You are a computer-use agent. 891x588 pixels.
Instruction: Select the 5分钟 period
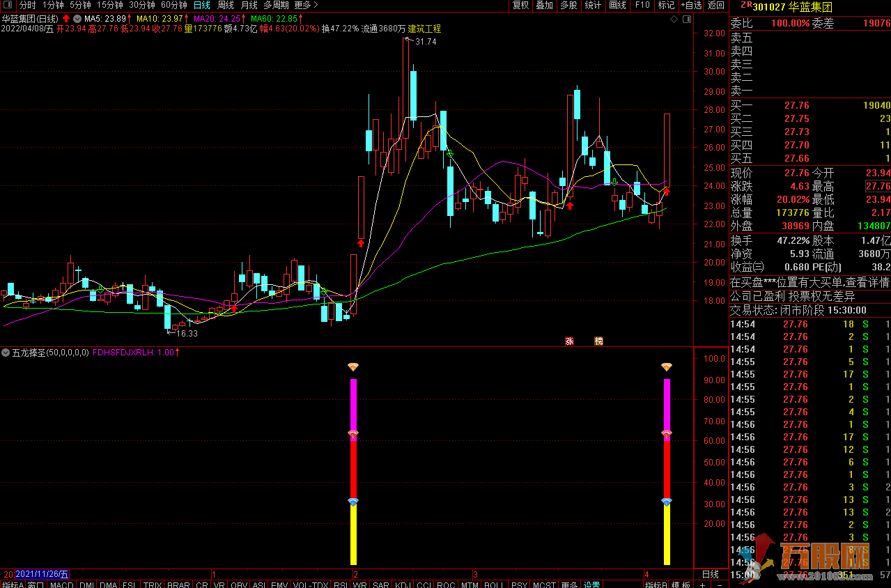click(x=80, y=5)
